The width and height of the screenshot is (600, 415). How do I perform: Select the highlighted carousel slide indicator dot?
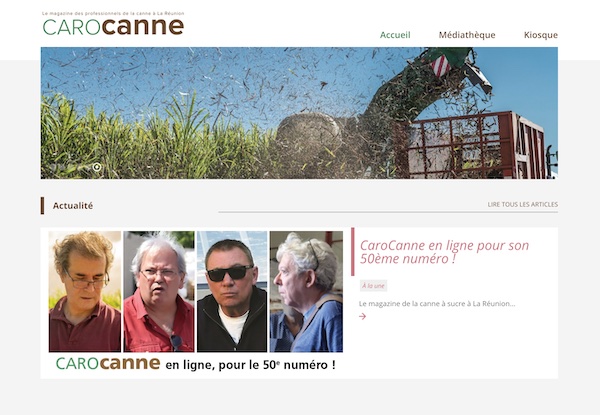click(x=97, y=167)
